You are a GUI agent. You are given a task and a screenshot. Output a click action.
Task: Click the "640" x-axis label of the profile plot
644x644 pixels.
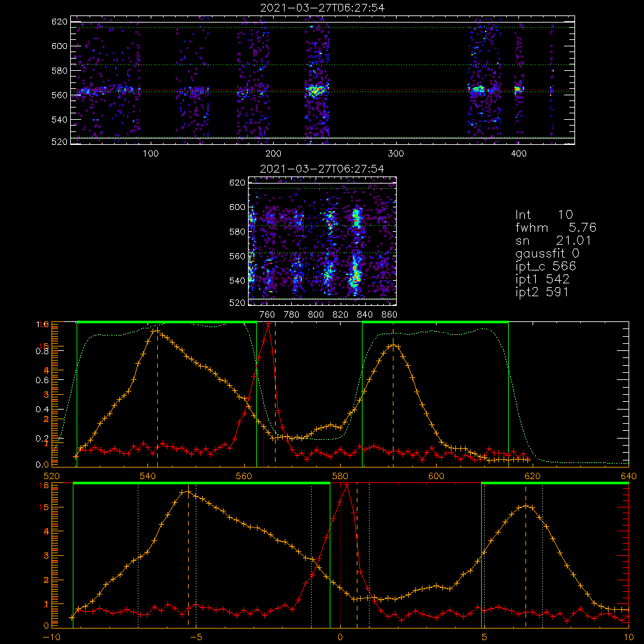tap(629, 476)
